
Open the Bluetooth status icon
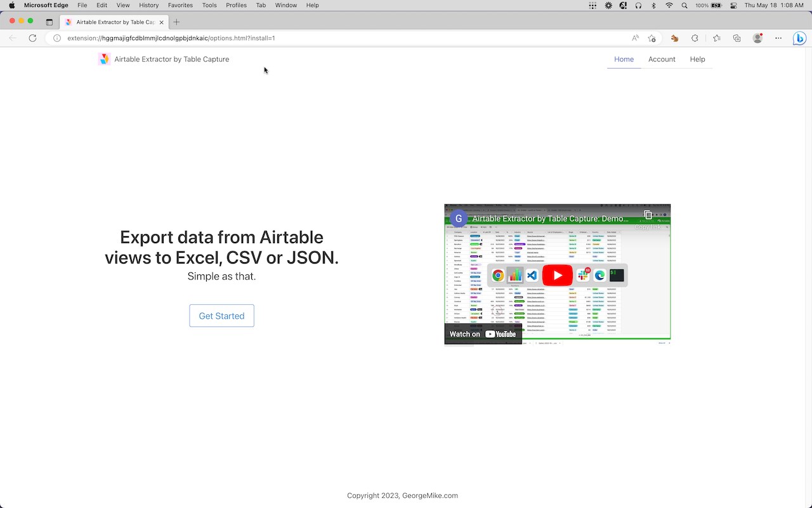(654, 5)
